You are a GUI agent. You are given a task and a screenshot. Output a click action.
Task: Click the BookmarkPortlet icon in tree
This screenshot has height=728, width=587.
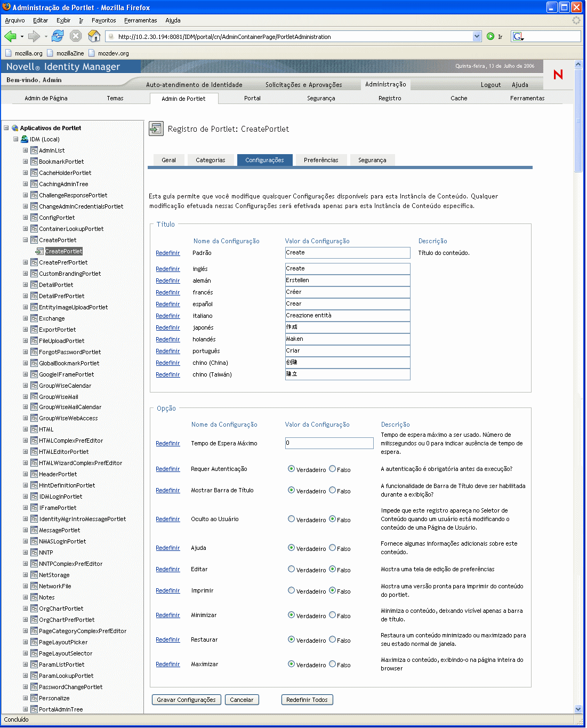(x=34, y=162)
